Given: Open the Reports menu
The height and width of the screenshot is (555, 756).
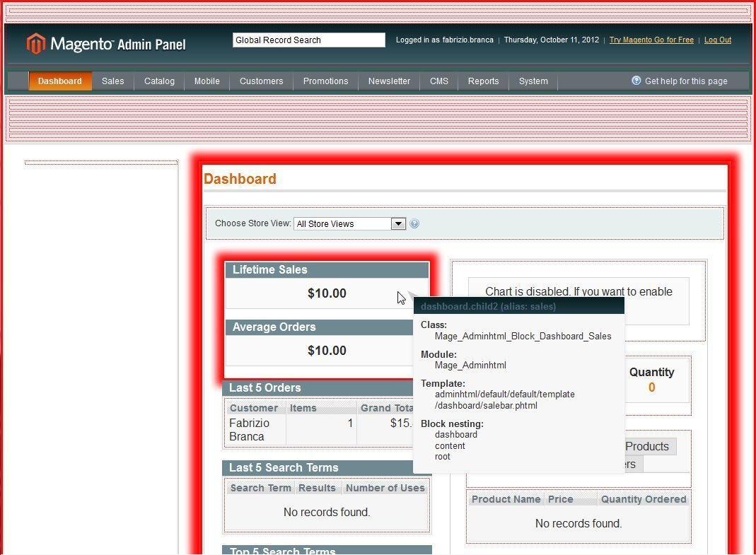Looking at the screenshot, I should click(483, 81).
